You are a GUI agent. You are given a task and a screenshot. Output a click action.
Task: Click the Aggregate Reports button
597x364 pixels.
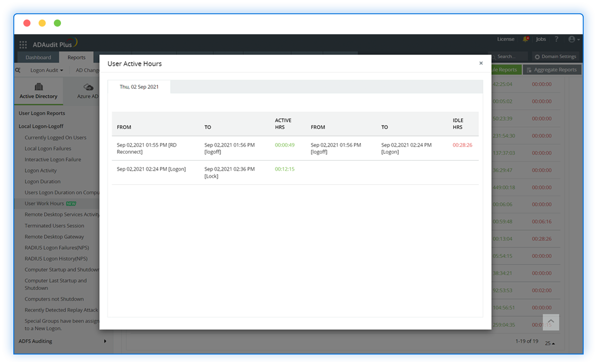coord(552,70)
